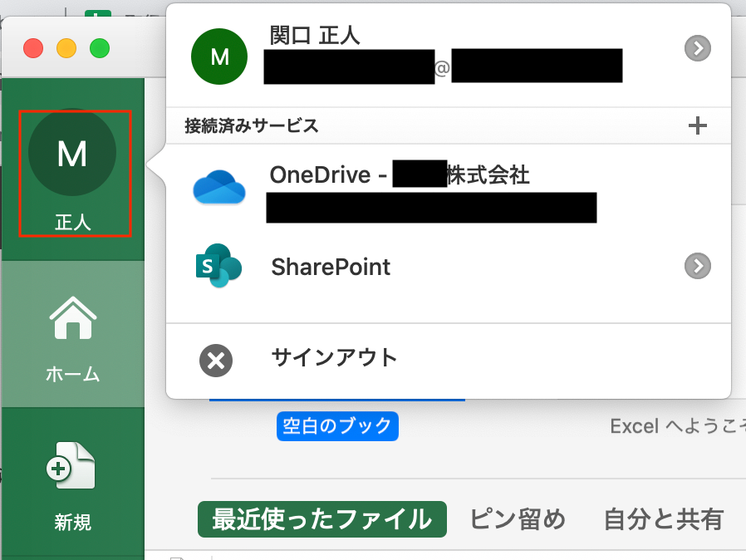Add a connected service with plus icon

click(698, 125)
